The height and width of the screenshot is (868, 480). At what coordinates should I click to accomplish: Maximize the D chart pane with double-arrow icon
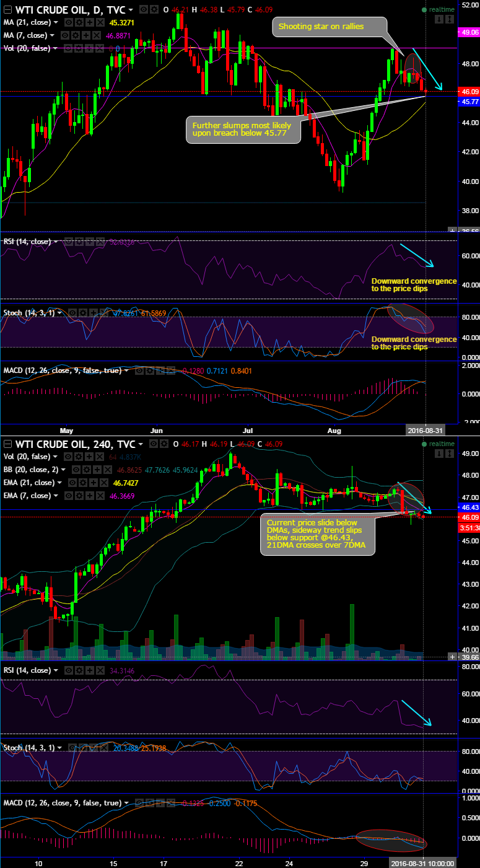448,20
